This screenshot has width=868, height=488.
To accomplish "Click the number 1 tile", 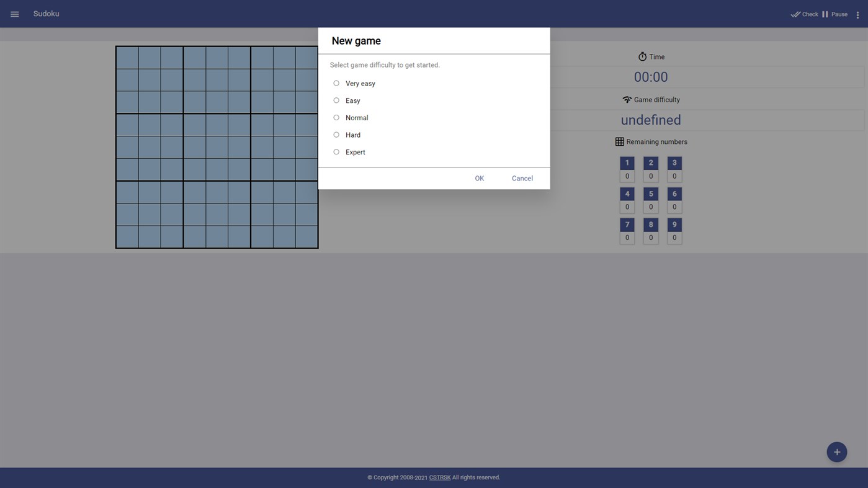I will click(627, 162).
